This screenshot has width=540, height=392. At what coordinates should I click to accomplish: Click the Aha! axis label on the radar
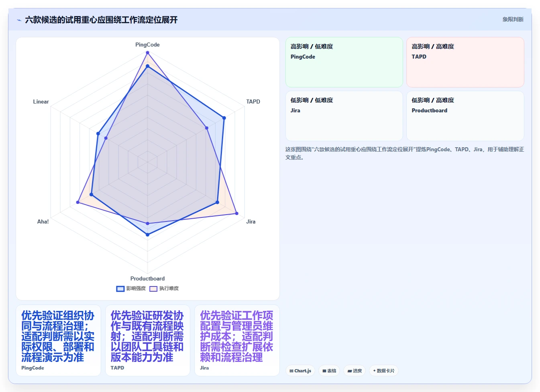coord(43,221)
